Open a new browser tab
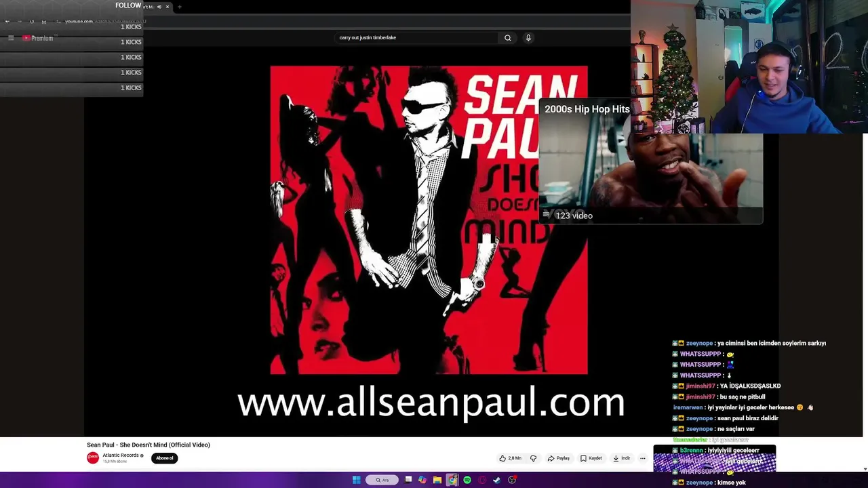Screen dimensions: 868x488 point(180,7)
